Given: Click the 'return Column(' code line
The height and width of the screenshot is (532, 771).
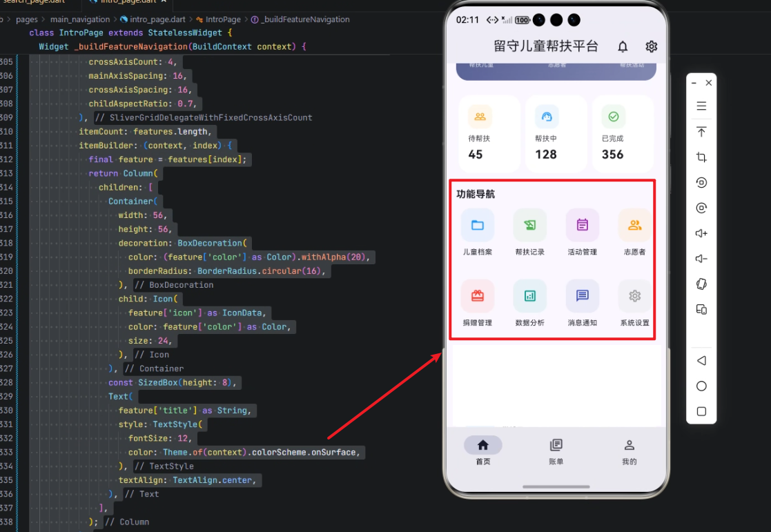Looking at the screenshot, I should tap(123, 174).
